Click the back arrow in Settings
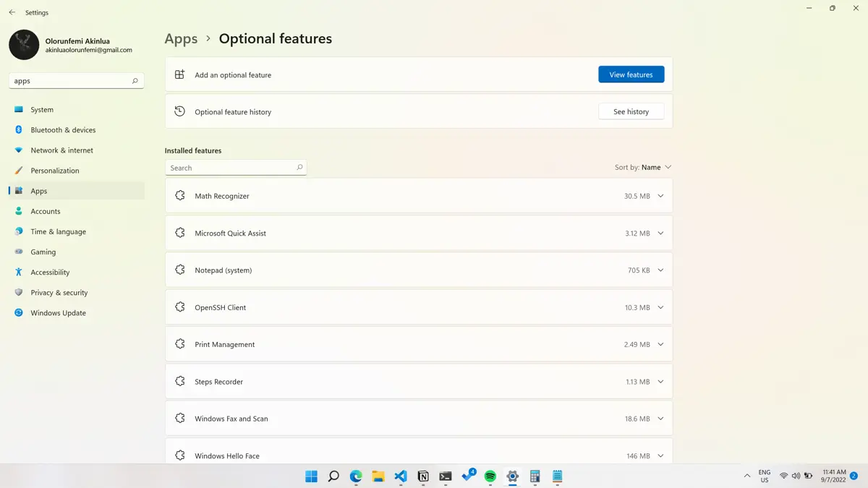The image size is (868, 488). pyautogui.click(x=12, y=12)
